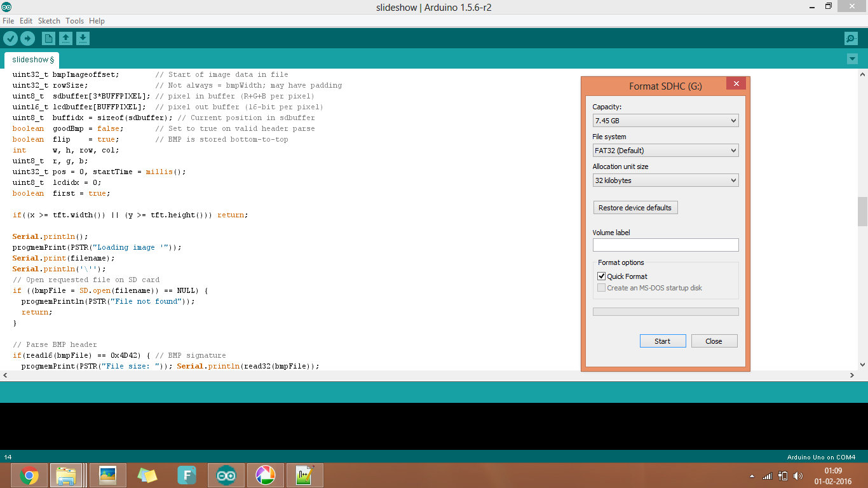Open the Sketch menu
Image resolution: width=868 pixels, height=488 pixels.
49,21
